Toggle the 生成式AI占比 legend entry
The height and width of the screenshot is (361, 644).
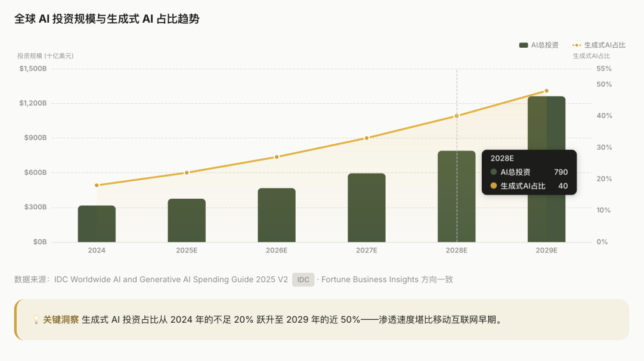(599, 45)
